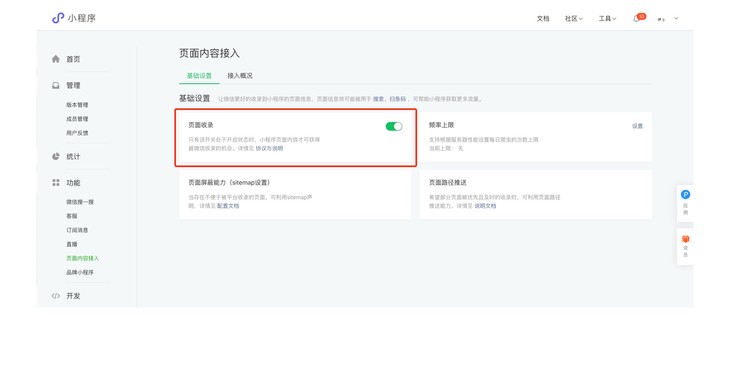
Task: Open the 首页 home icon
Action: click(56, 59)
